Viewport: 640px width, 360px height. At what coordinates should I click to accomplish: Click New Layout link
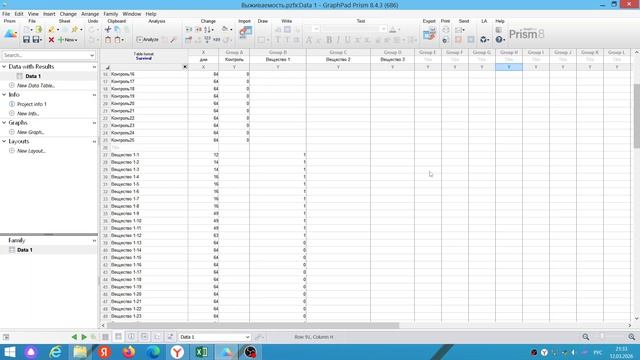coord(31,151)
